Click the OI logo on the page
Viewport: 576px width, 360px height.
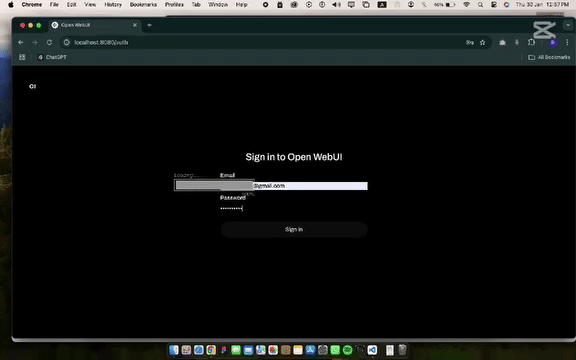coord(32,86)
